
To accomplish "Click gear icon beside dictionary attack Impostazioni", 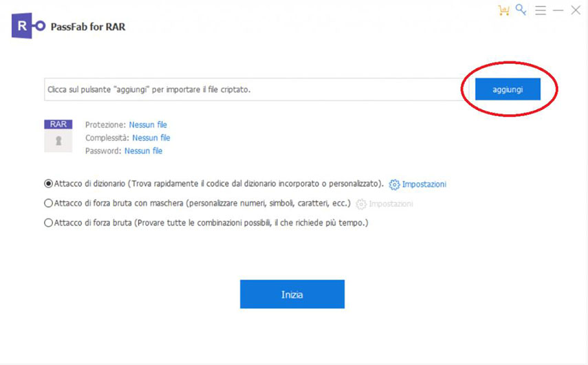I will point(394,184).
